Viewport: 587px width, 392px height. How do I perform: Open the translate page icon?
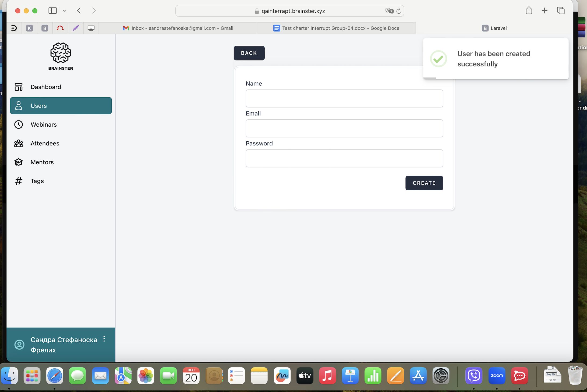[389, 11]
